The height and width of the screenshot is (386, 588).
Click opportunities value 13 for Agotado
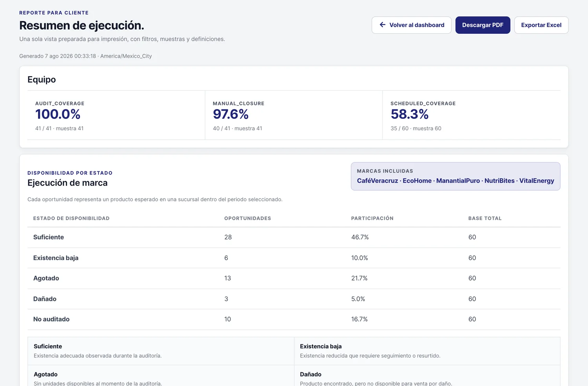point(228,279)
